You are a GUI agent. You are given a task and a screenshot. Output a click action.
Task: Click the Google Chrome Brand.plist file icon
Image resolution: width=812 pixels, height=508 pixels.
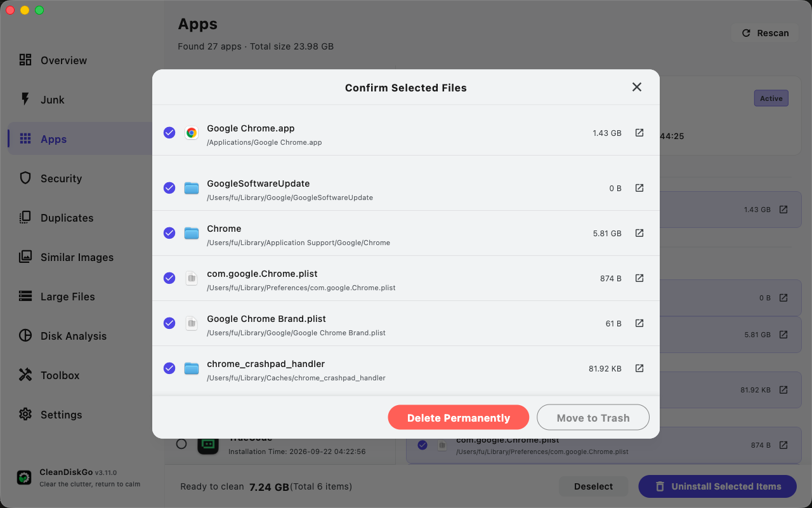tap(191, 323)
